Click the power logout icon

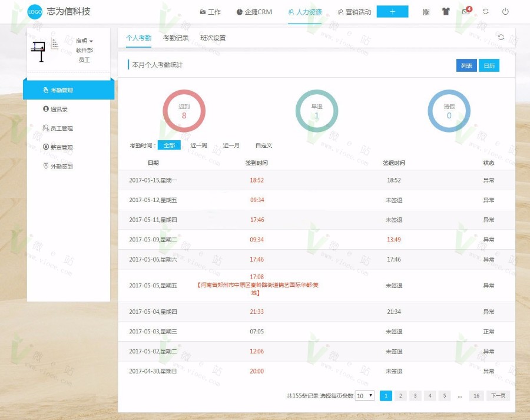[505, 12]
